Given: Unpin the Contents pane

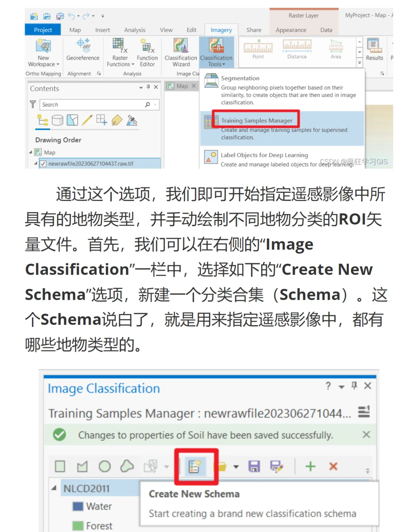Looking at the screenshot, I should 147,87.
